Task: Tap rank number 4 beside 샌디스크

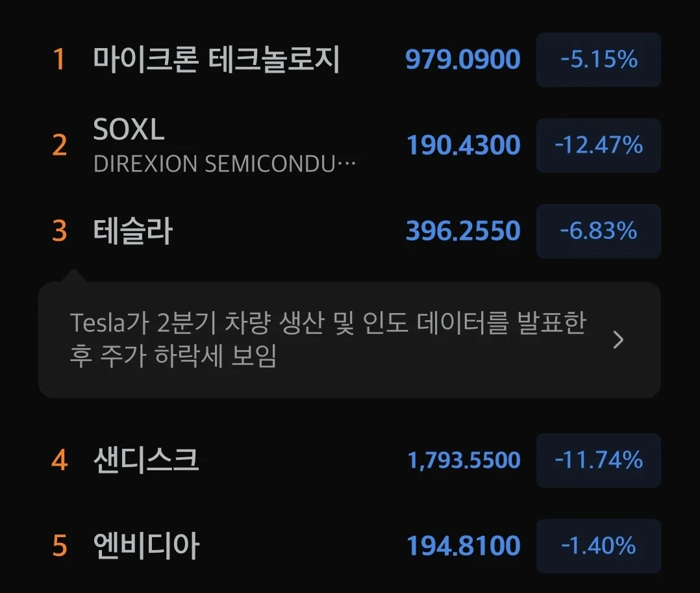Action: tap(59, 460)
